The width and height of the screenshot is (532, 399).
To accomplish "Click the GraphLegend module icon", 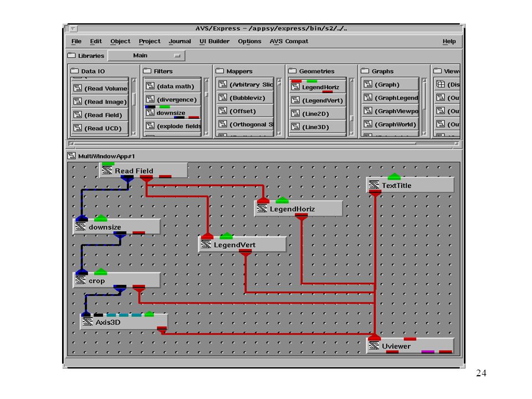I will pyautogui.click(x=368, y=98).
